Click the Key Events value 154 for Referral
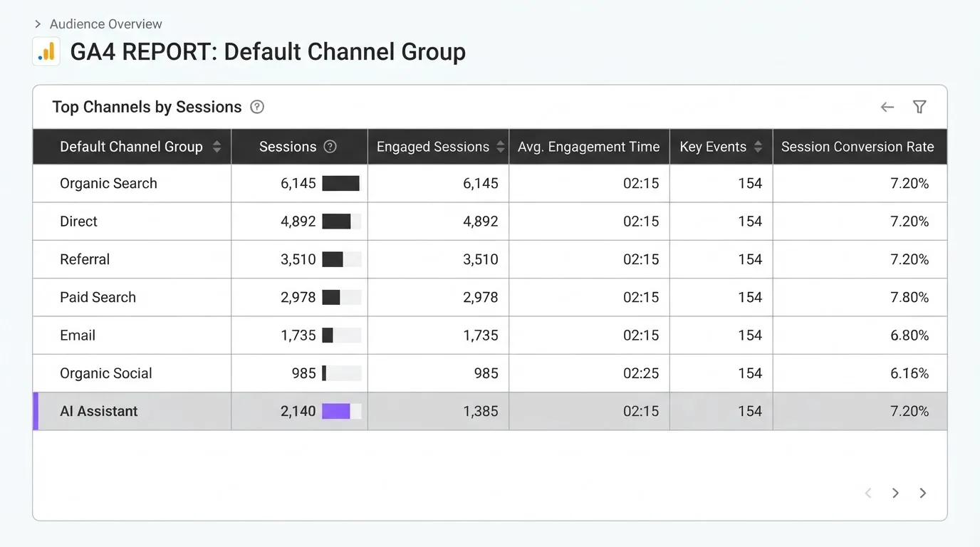This screenshot has height=547, width=980. pos(750,259)
